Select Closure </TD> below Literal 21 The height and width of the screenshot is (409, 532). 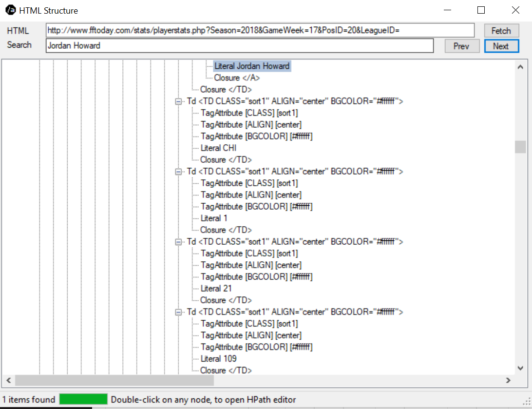point(226,300)
